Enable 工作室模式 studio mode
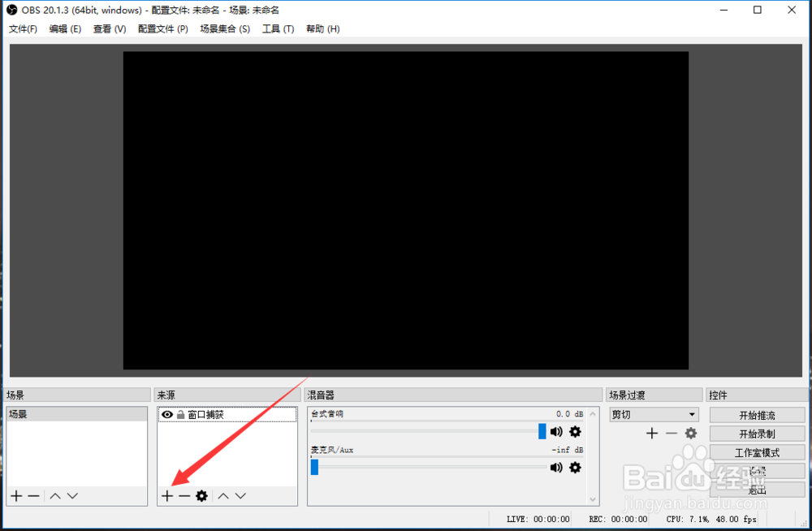Viewport: 812px width, 531px height. tap(758, 451)
